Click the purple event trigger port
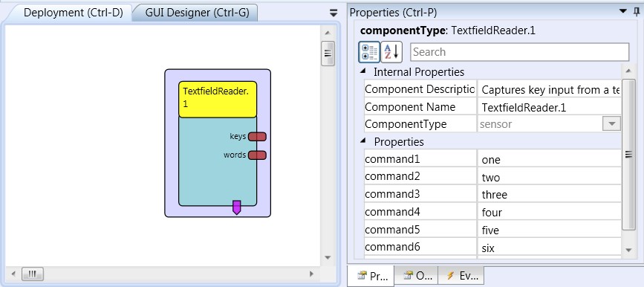Image resolution: width=644 pixels, height=287 pixels. coord(236,207)
